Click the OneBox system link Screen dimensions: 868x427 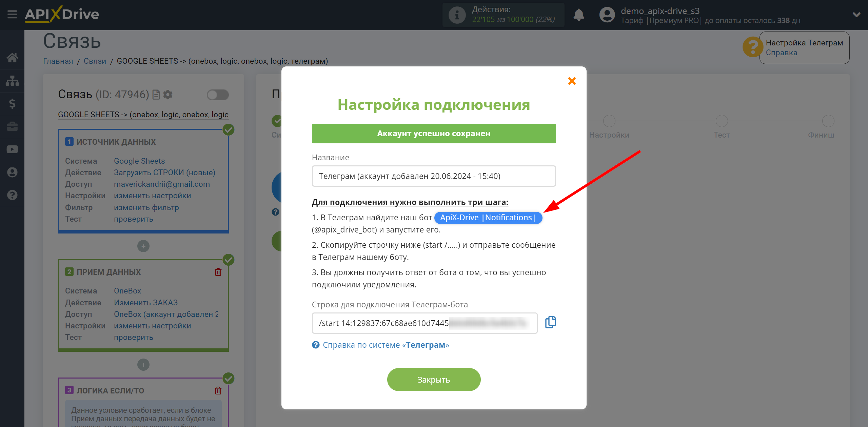pos(127,291)
